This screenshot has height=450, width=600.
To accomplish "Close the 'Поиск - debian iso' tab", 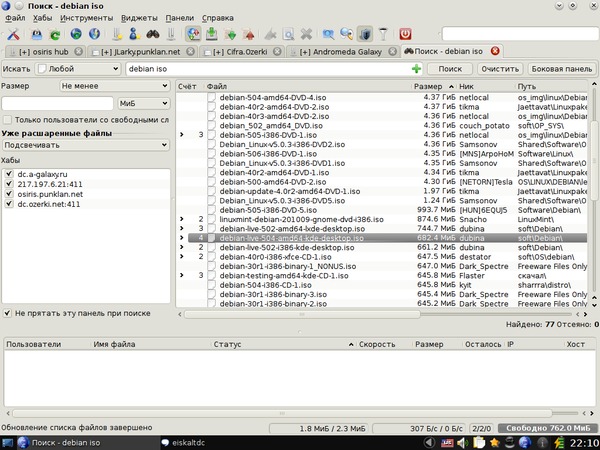I will tap(494, 51).
